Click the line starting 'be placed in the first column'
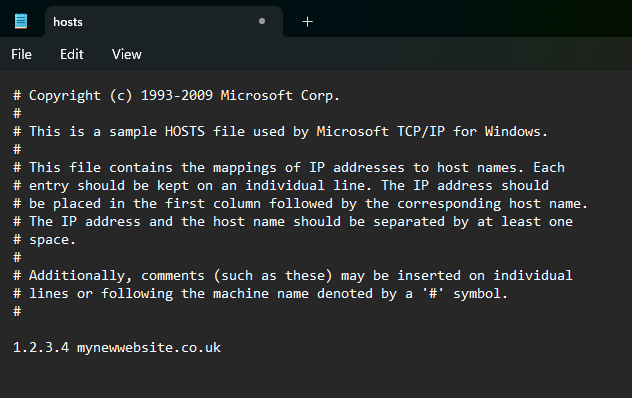Viewport: 632px width, 398px height. click(300, 204)
